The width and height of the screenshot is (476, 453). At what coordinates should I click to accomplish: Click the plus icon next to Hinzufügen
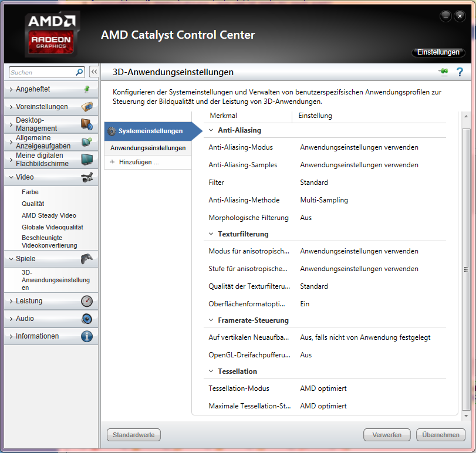(x=112, y=162)
